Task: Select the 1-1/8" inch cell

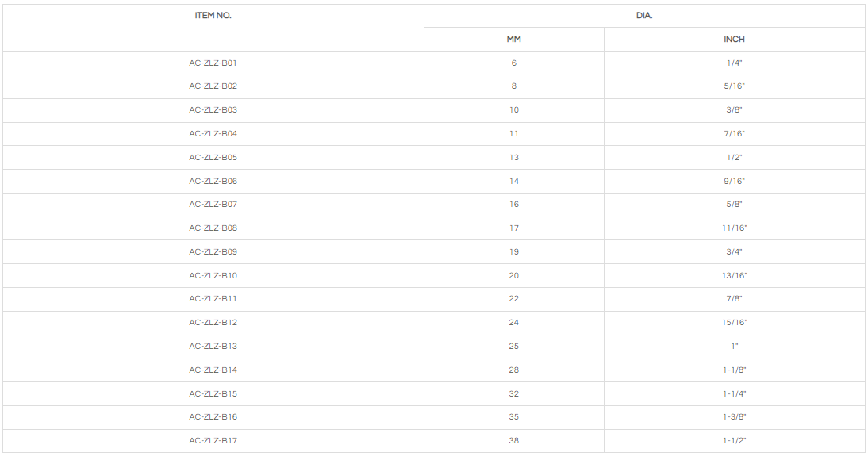Action: [x=734, y=370]
